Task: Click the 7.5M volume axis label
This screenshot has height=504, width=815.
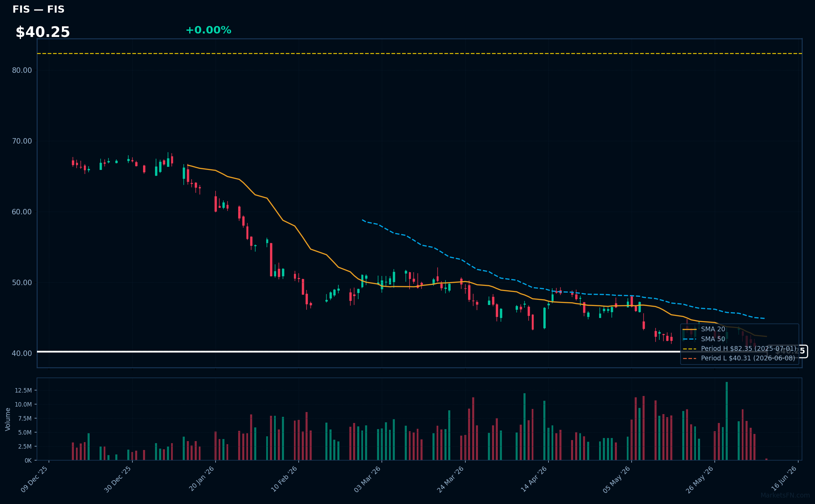Action: (x=25, y=419)
